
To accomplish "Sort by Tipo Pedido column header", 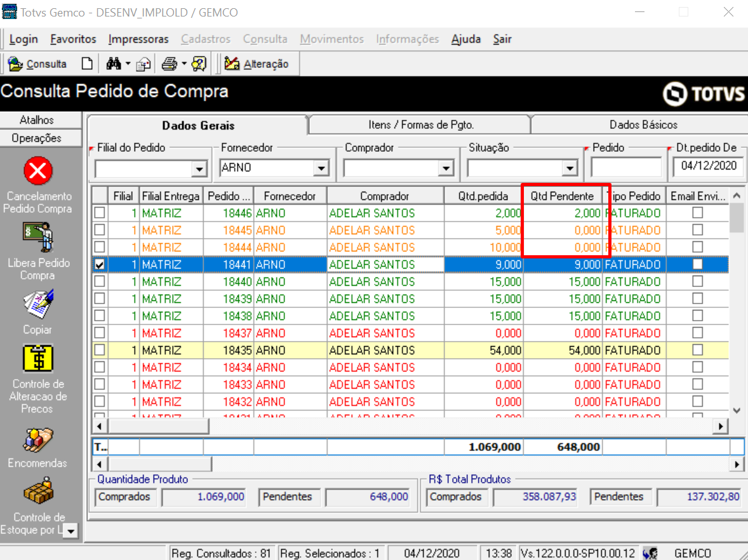I will pyautogui.click(x=634, y=196).
